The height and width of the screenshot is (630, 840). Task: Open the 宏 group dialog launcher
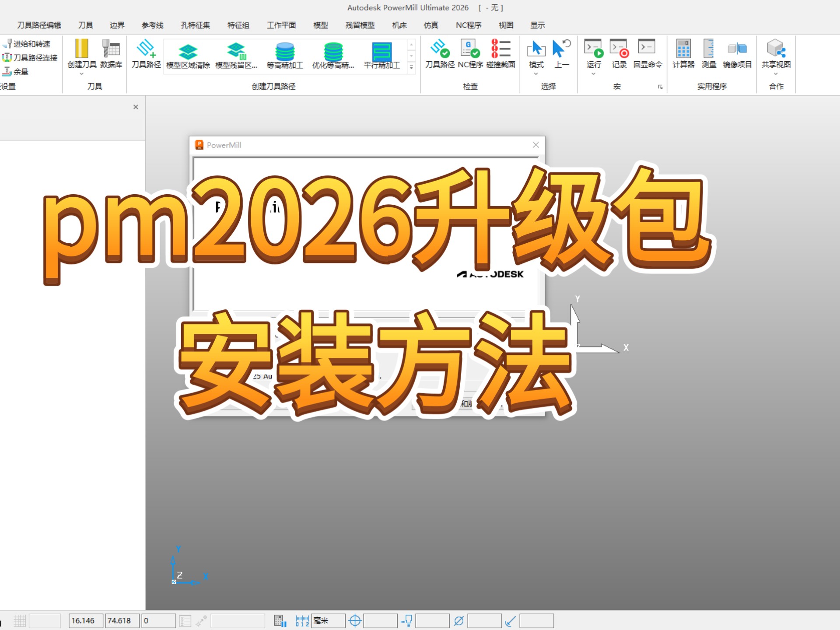click(660, 87)
